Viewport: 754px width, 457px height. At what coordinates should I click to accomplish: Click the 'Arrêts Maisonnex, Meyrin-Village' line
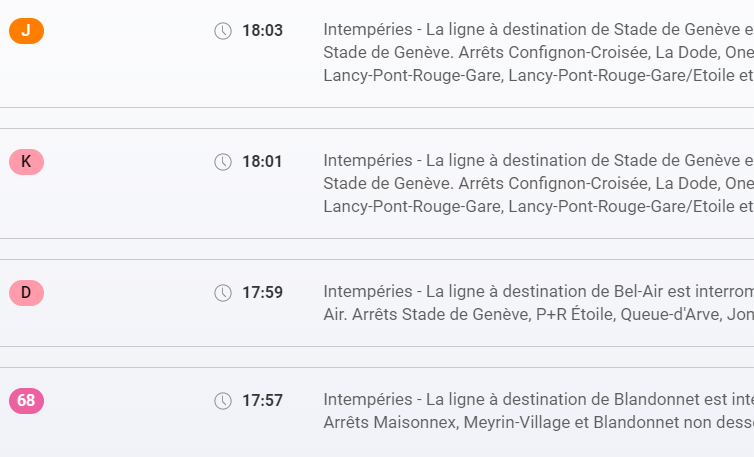538,422
